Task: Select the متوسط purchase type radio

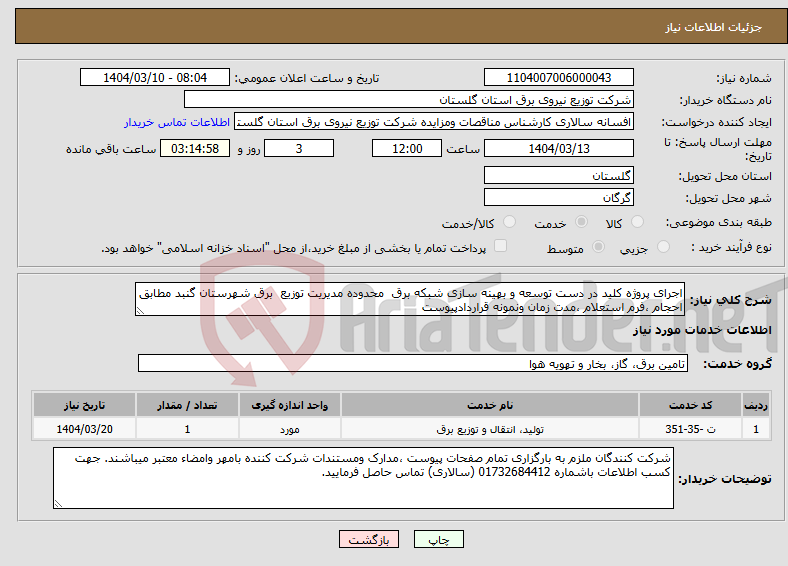Action: (598, 246)
